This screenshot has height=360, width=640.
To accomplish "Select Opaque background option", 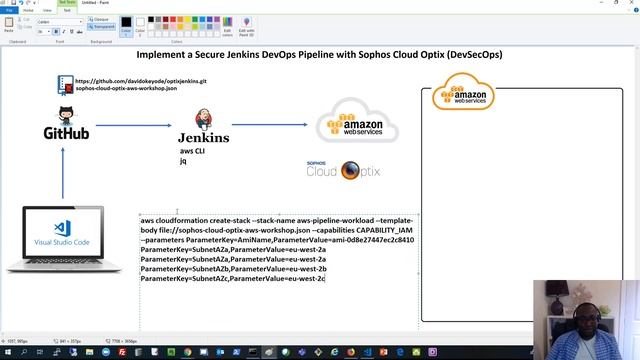I will tap(98, 19).
